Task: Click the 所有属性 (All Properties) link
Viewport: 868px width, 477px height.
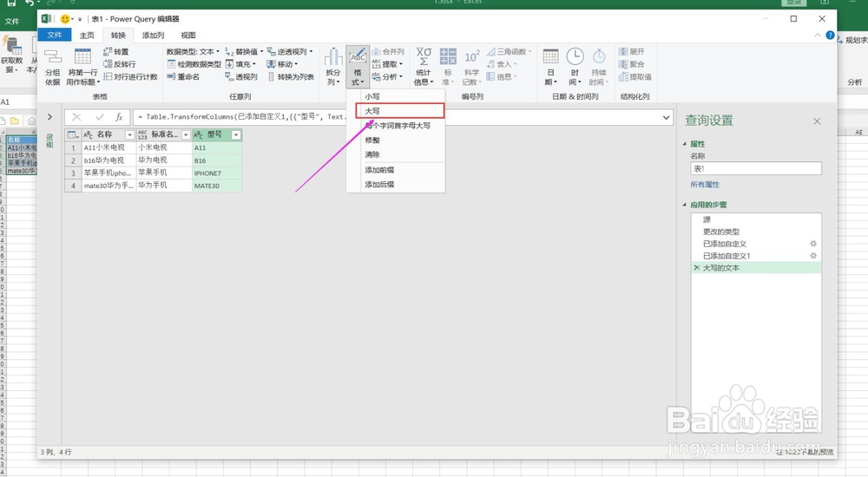Action: (x=705, y=184)
